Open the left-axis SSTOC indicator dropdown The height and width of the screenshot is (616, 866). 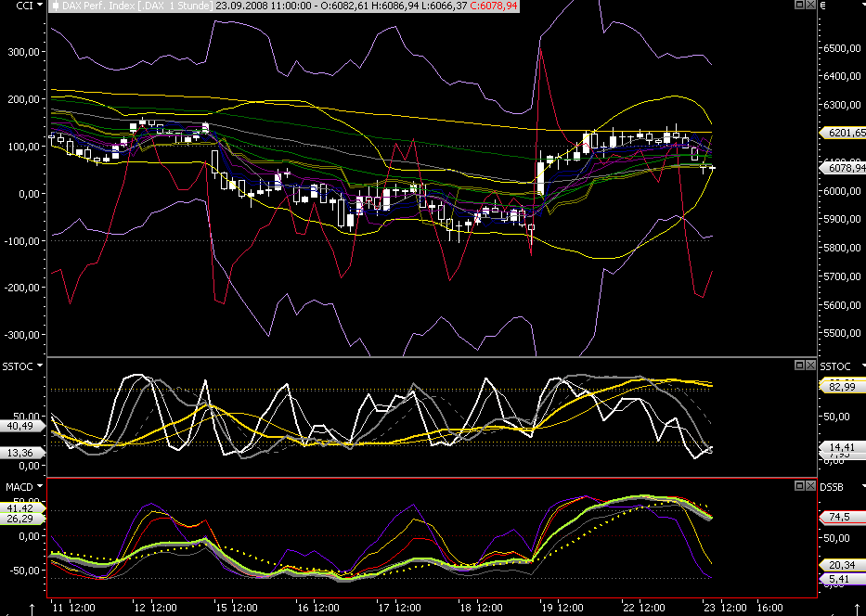(39, 366)
